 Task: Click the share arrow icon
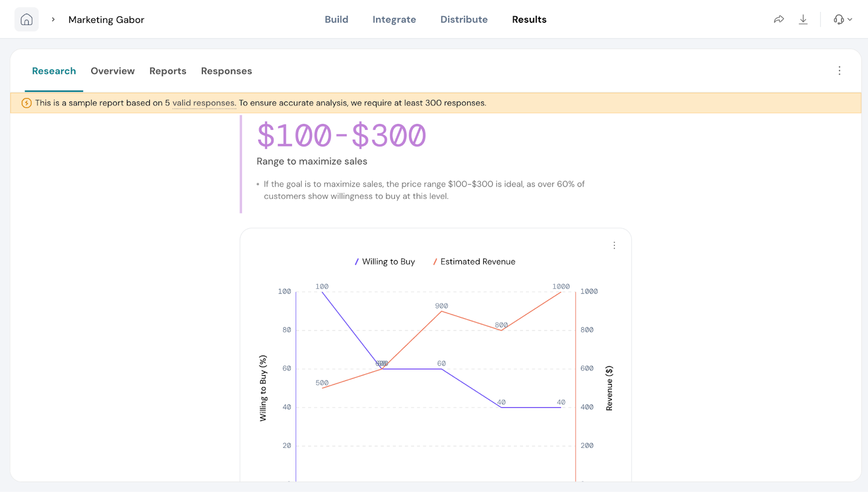tap(778, 20)
